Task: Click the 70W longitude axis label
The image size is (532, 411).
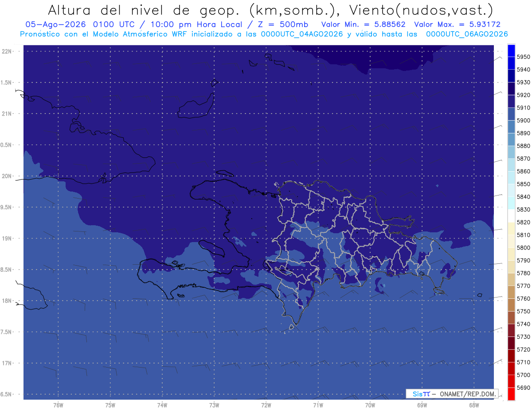Action: point(370,405)
